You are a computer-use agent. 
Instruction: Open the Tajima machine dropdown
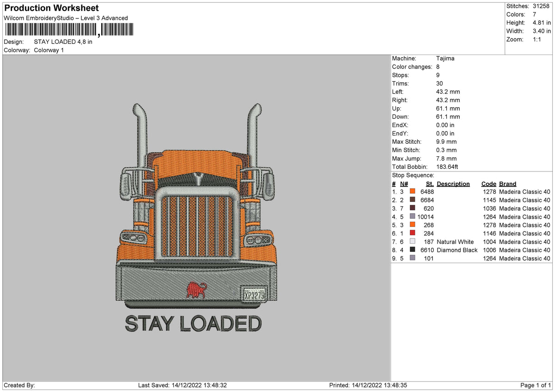click(x=445, y=58)
